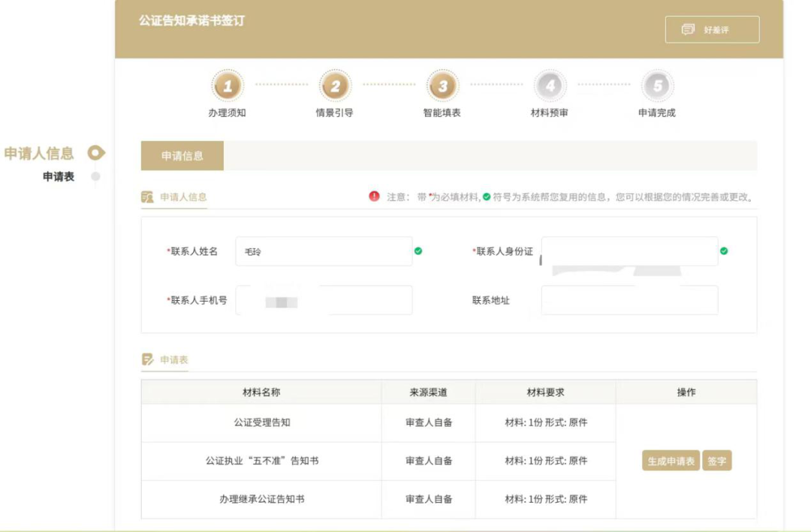Viewport: 811px width, 532px height.
Task: Click step 1 办理须知 circle icon
Action: (x=228, y=86)
